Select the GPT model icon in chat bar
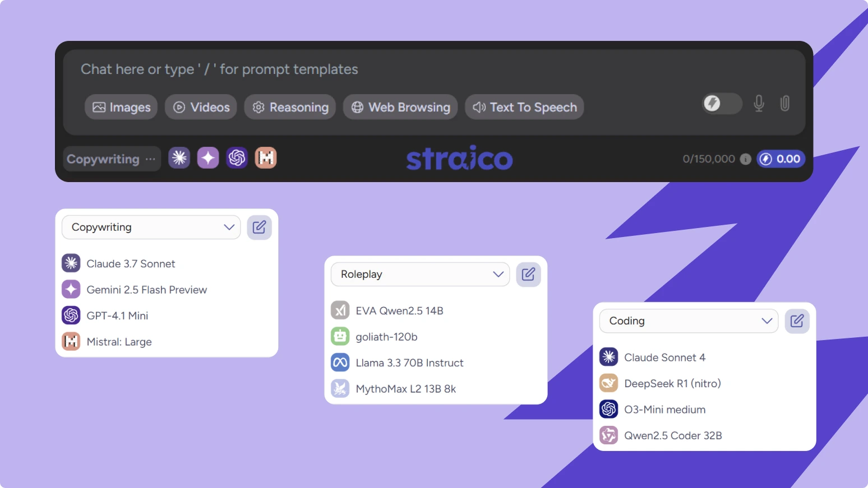The width and height of the screenshot is (868, 488). click(237, 158)
